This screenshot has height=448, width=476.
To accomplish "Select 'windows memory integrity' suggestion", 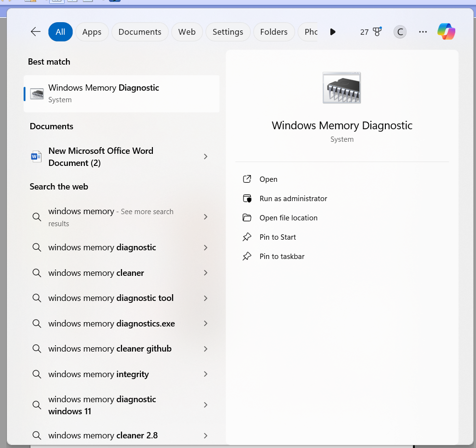I will click(122, 374).
